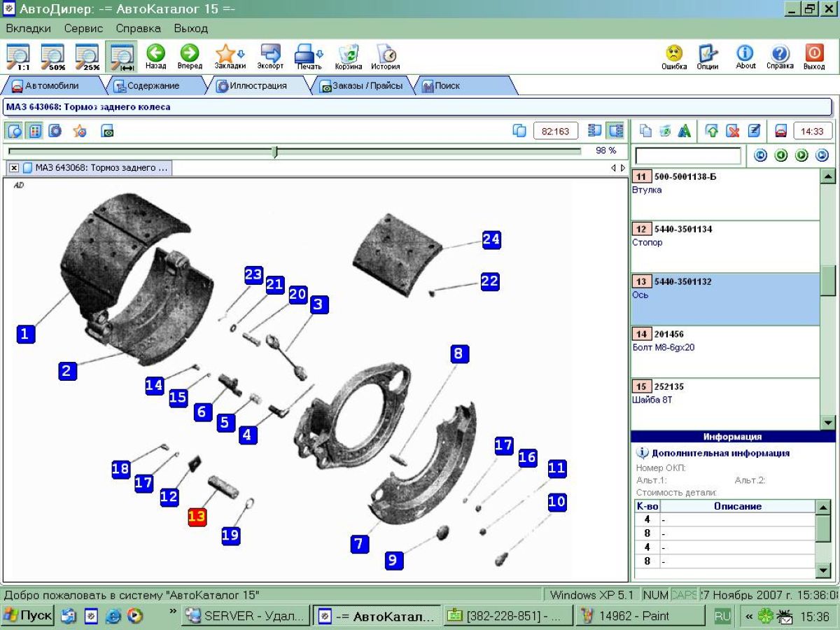This screenshot has width=840, height=630.
Task: Click the Экспорт toolbar icon
Action: (270, 57)
